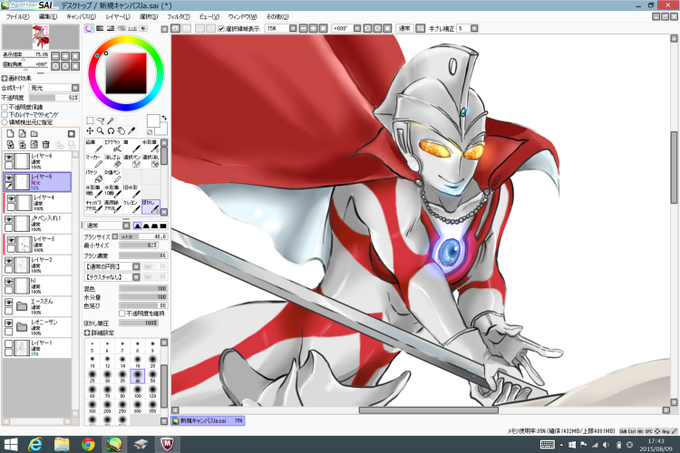
Task: Click the undo button in top toolbar
Action: tap(176, 28)
